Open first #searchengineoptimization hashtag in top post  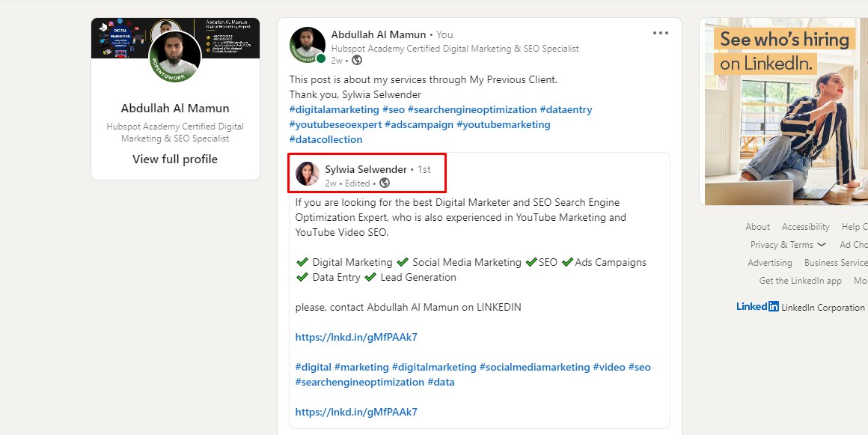(x=472, y=110)
